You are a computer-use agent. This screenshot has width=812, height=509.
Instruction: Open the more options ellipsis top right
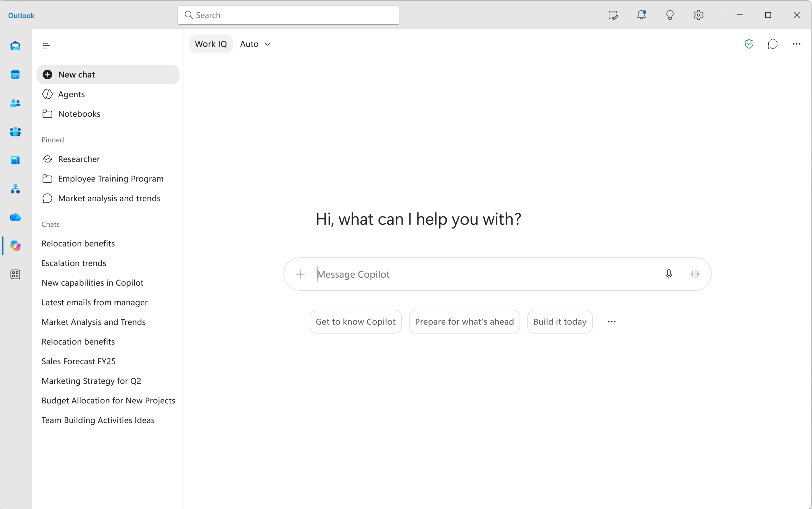[x=796, y=44]
